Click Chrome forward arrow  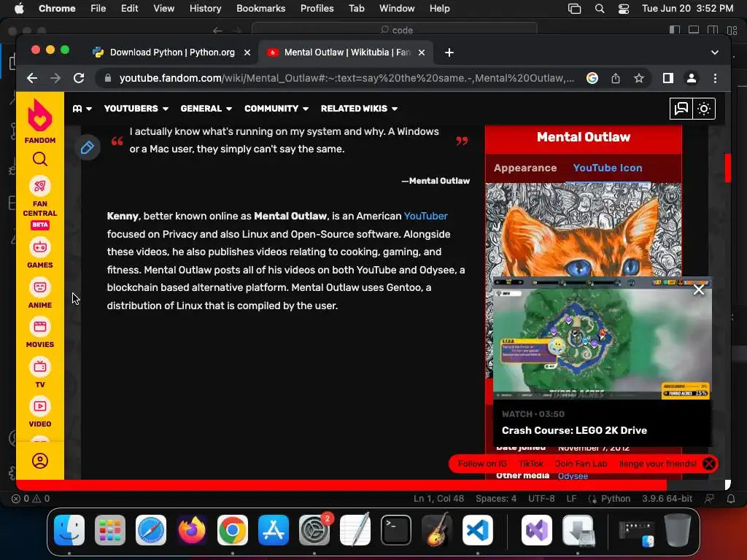pyautogui.click(x=55, y=78)
